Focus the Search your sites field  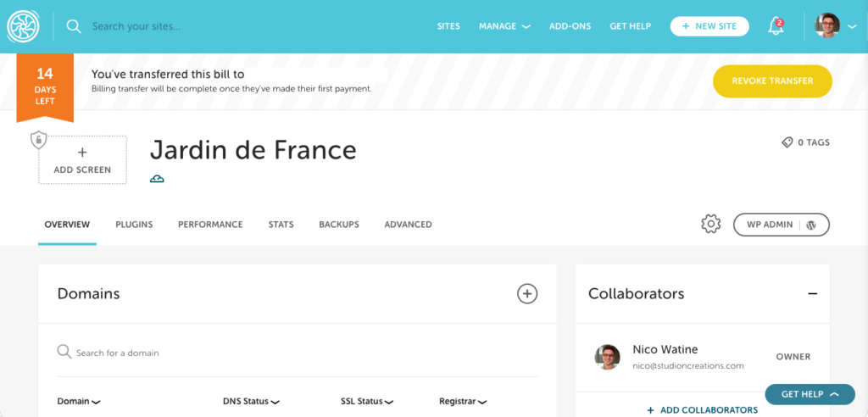click(136, 26)
